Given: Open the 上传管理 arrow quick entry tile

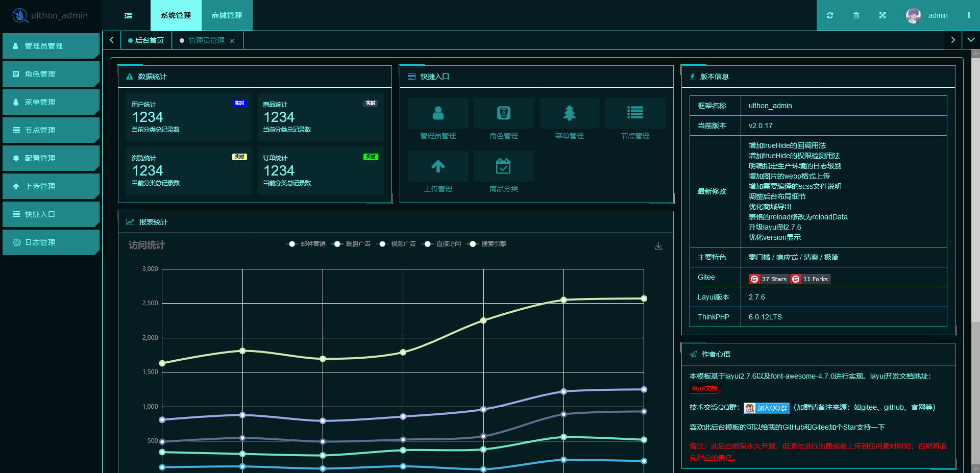Looking at the screenshot, I should coord(438,172).
